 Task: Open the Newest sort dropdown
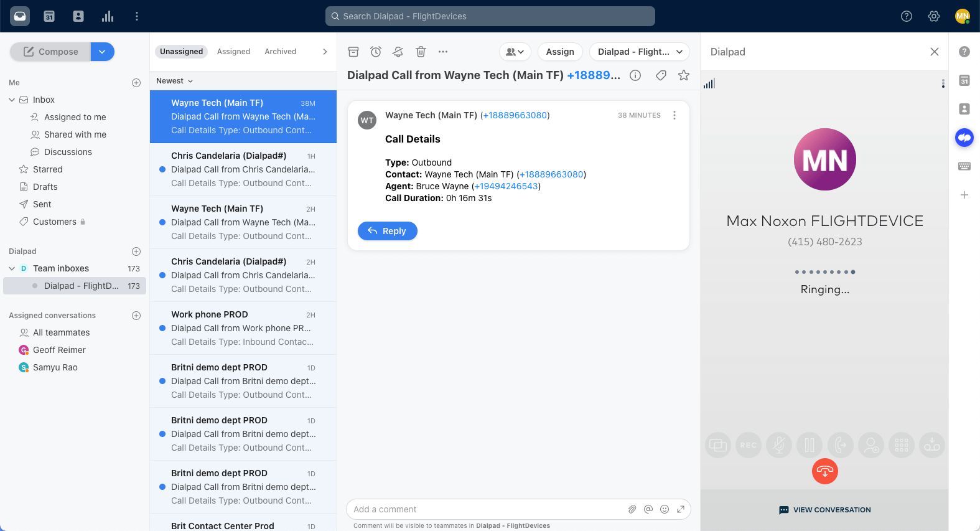175,81
